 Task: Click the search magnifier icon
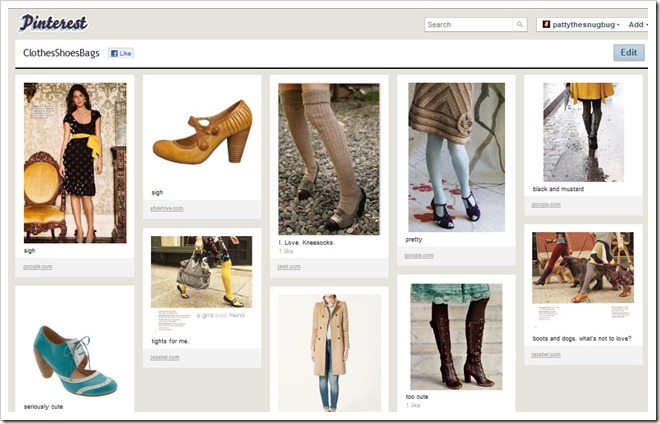[520, 25]
